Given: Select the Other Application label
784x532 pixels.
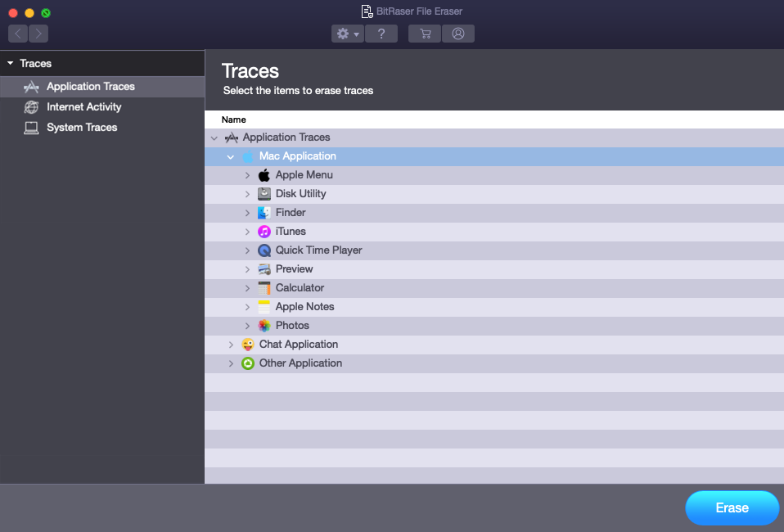Looking at the screenshot, I should [300, 363].
